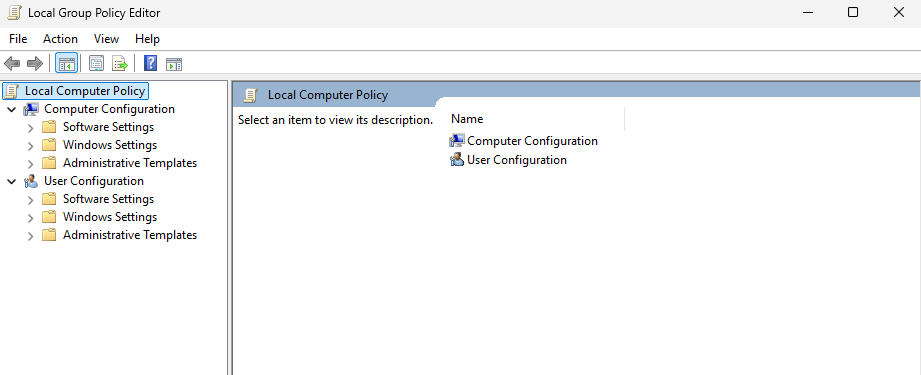The width and height of the screenshot is (921, 375).
Task: Expand Software Settings under User Configuration
Action: click(x=31, y=199)
